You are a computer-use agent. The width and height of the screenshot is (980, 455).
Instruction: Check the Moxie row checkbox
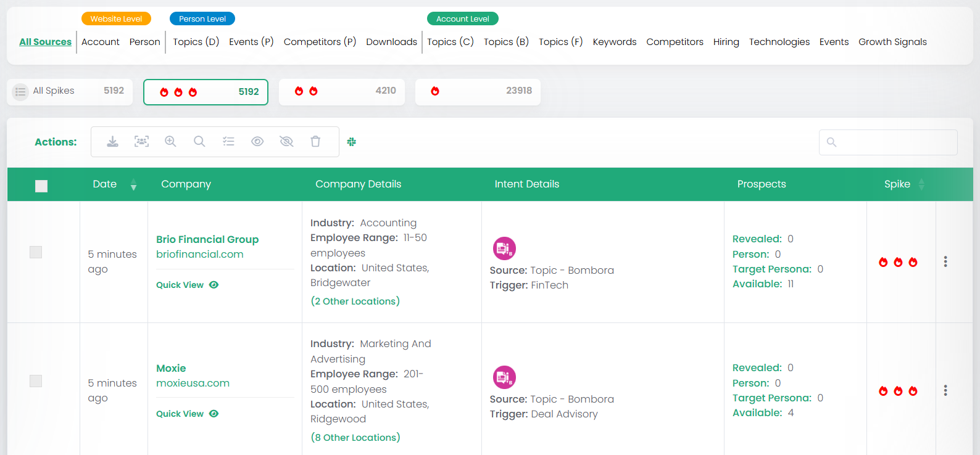(36, 381)
